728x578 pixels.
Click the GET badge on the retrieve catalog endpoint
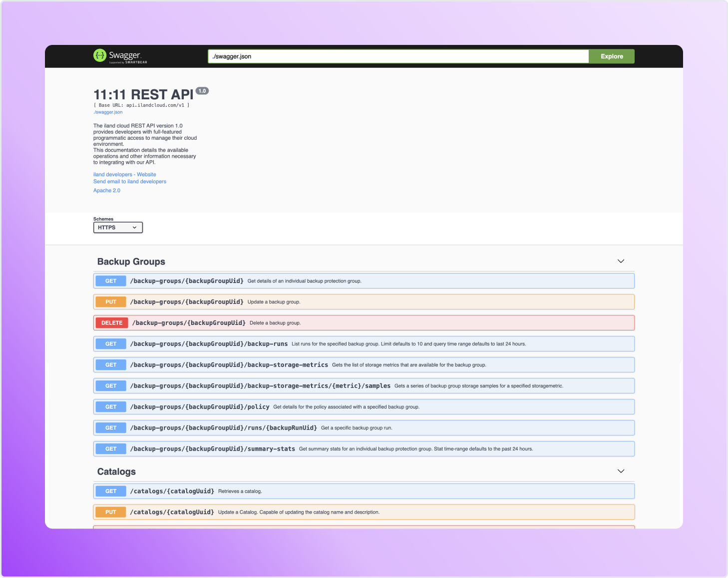110,491
